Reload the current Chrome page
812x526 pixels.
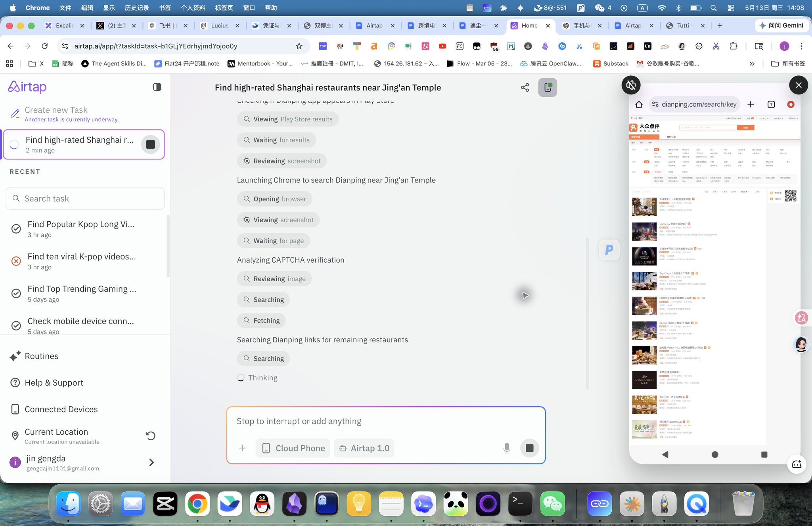click(x=45, y=46)
